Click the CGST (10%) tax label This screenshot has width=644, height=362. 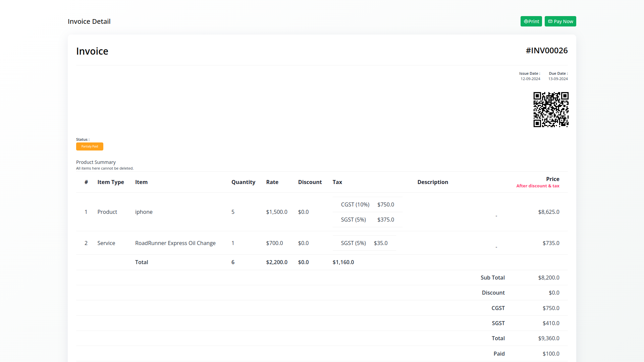(x=355, y=204)
